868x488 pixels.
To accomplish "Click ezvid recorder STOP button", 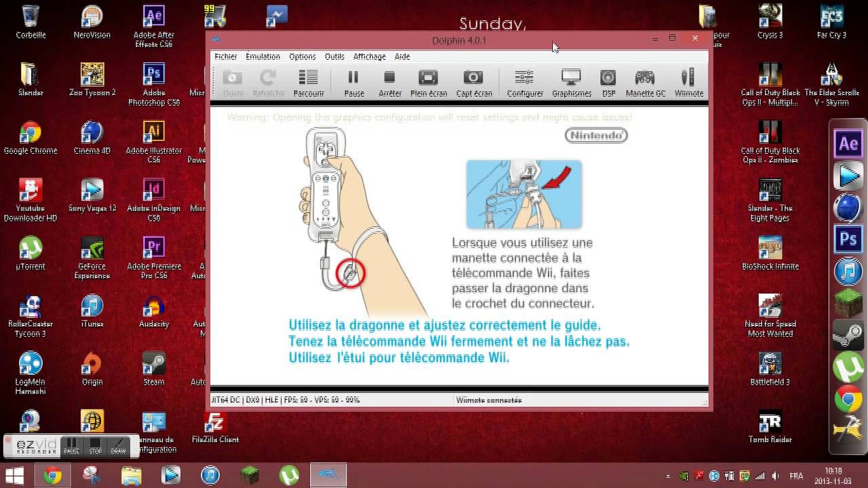I will tap(96, 445).
